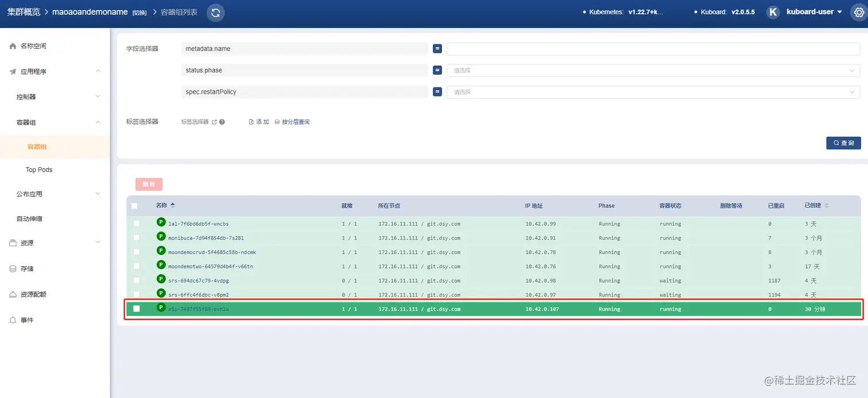Click the help question-mark icon next to 标签选择器
This screenshot has width=868, height=398.
click(x=222, y=122)
